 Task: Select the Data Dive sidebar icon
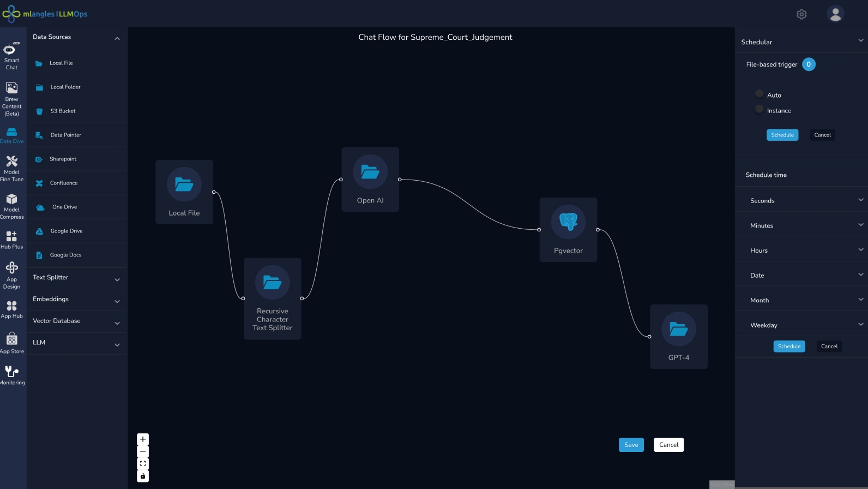click(11, 135)
